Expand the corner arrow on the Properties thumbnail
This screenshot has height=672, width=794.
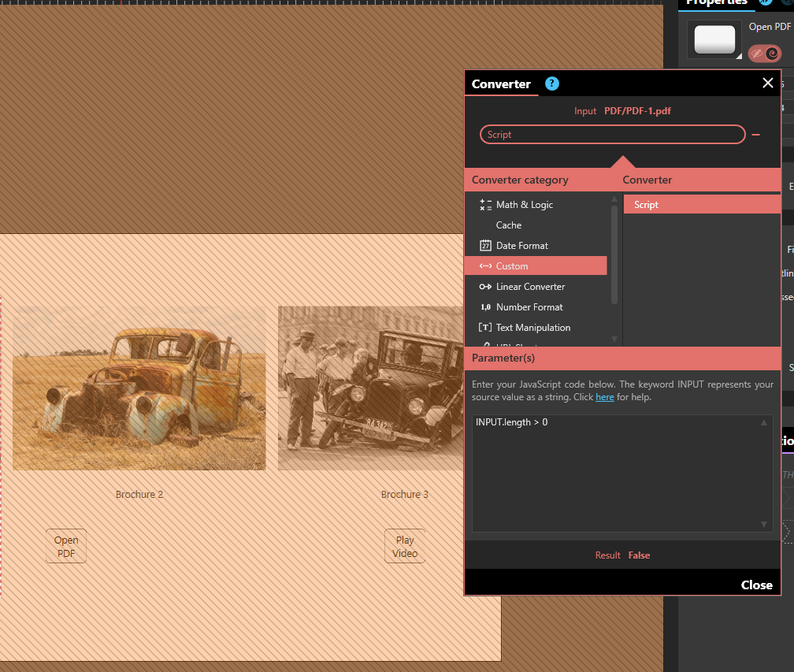point(739,56)
